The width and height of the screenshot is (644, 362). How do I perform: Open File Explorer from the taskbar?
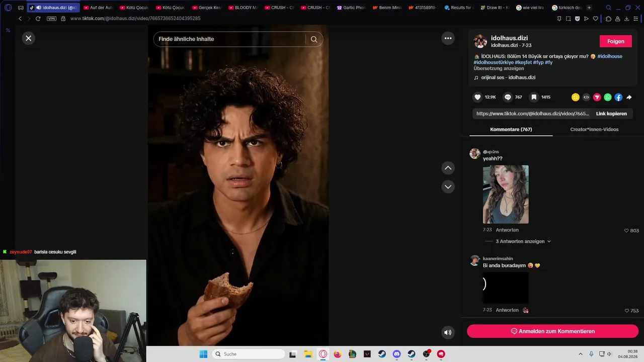308,354
